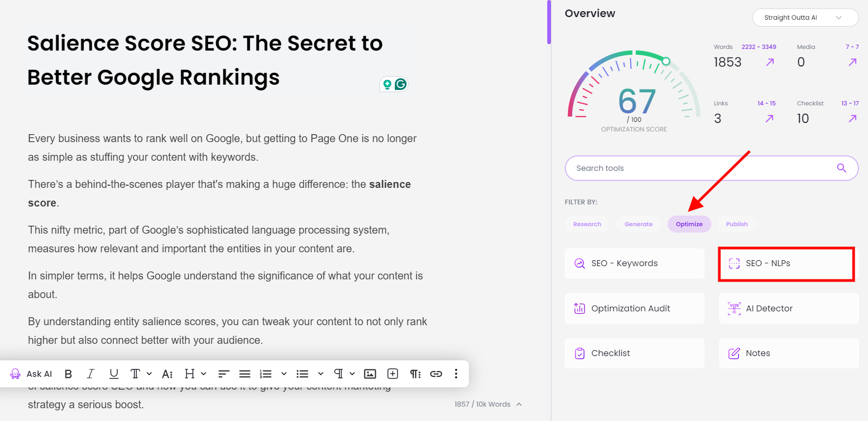This screenshot has width=868, height=421.
Task: Insert a hyperlink
Action: point(436,374)
